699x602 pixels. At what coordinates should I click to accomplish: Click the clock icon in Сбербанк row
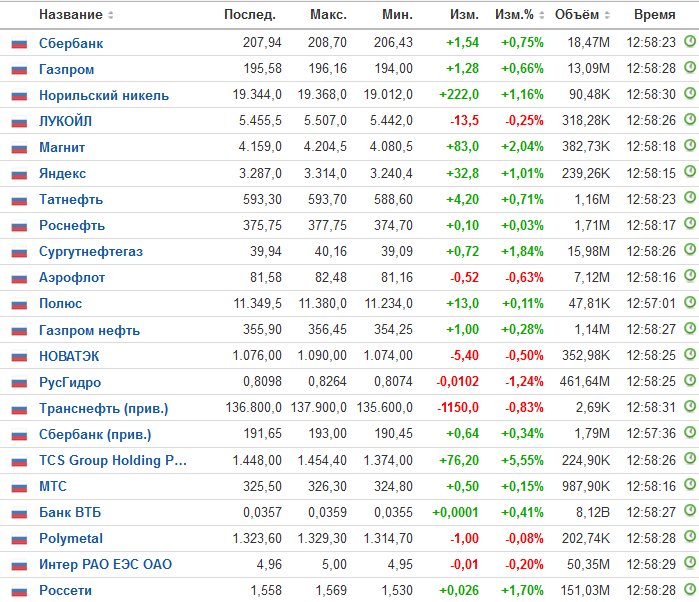click(690, 41)
